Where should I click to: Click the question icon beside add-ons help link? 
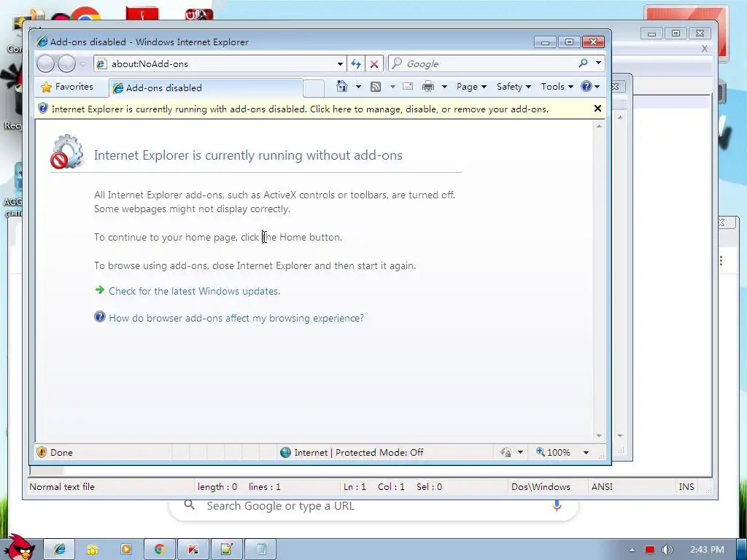click(99, 316)
